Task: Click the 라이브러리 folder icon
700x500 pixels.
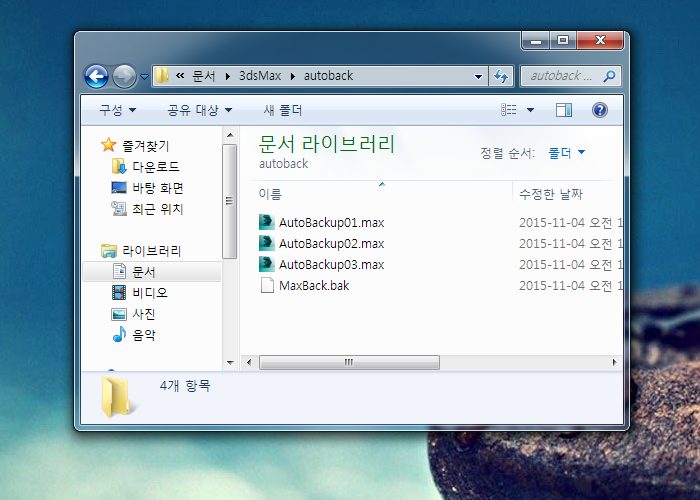Action: pos(108,250)
